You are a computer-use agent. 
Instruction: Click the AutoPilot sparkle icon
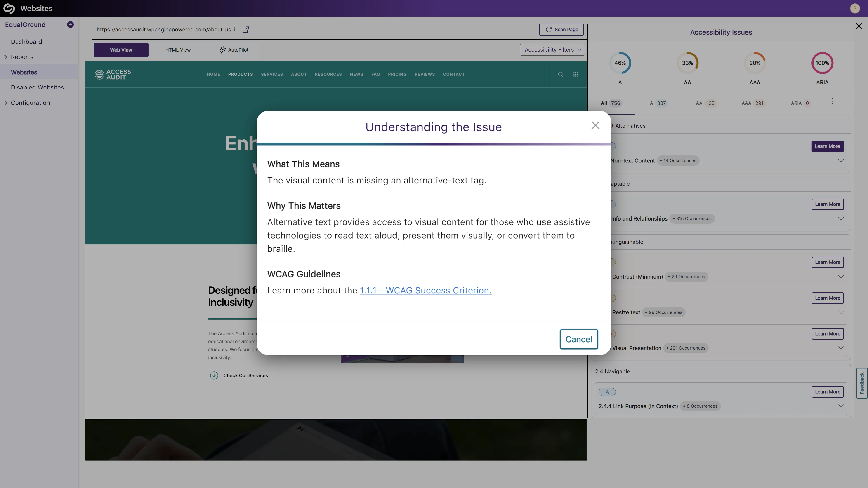point(222,50)
